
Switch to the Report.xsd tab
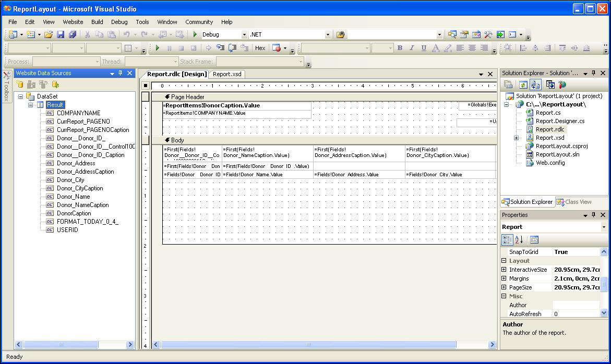[x=227, y=74]
